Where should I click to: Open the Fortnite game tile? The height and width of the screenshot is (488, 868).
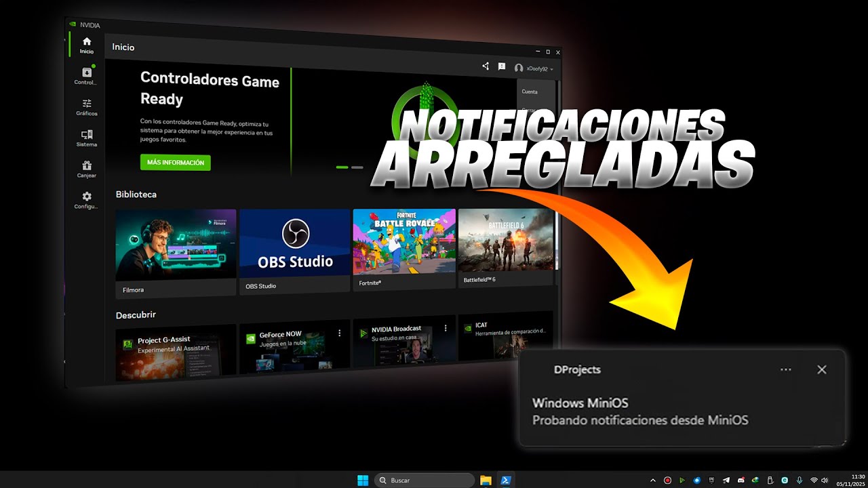pyautogui.click(x=404, y=249)
